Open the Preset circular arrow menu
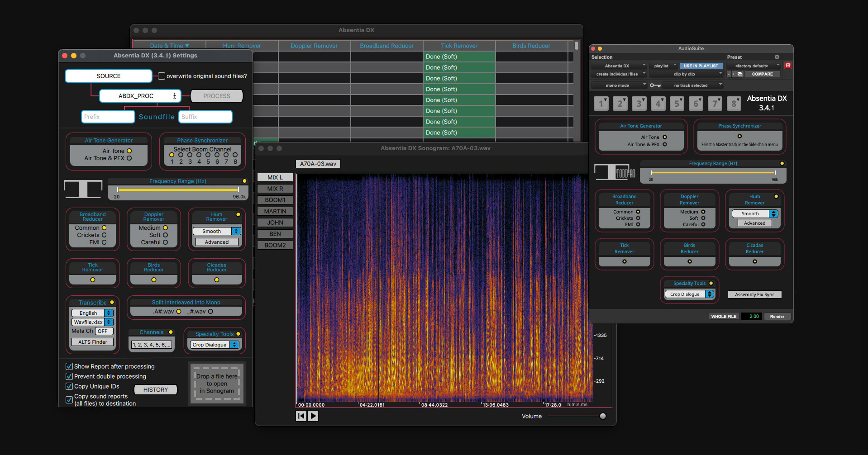Image resolution: width=868 pixels, height=455 pixels. [777, 57]
